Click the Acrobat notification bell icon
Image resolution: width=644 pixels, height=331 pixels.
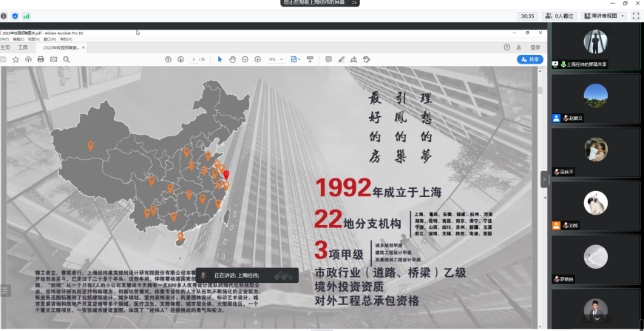coord(519,47)
